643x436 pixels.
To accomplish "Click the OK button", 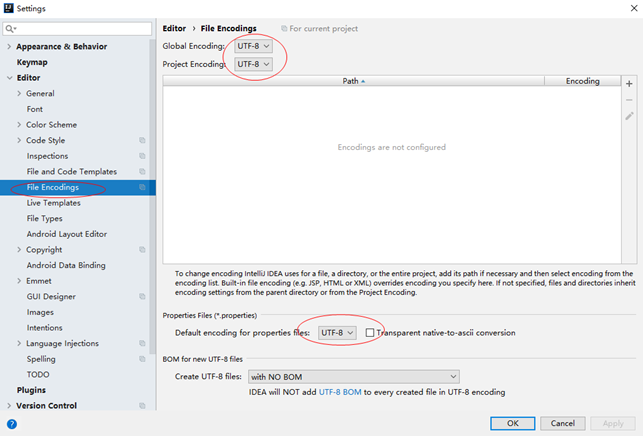I will tap(513, 423).
